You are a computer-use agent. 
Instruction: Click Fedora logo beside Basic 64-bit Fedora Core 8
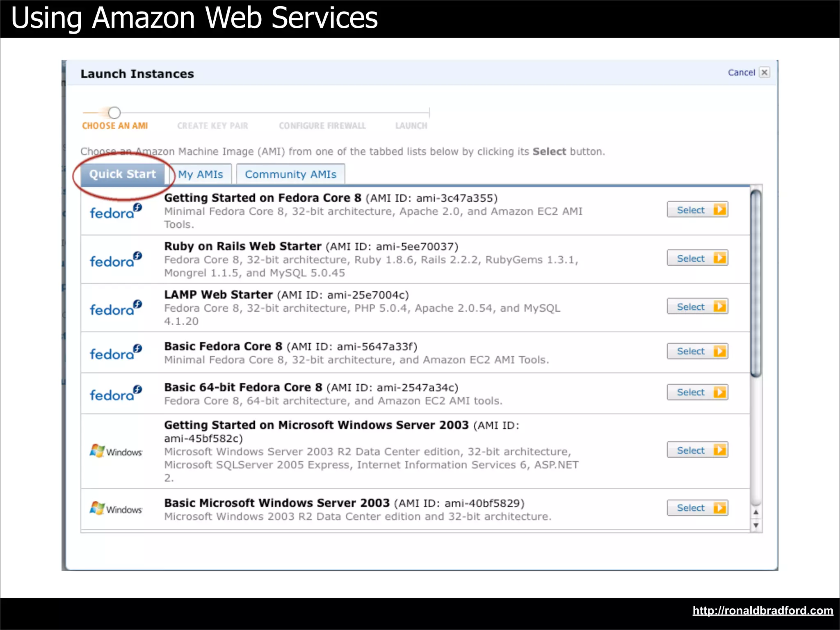pos(116,393)
